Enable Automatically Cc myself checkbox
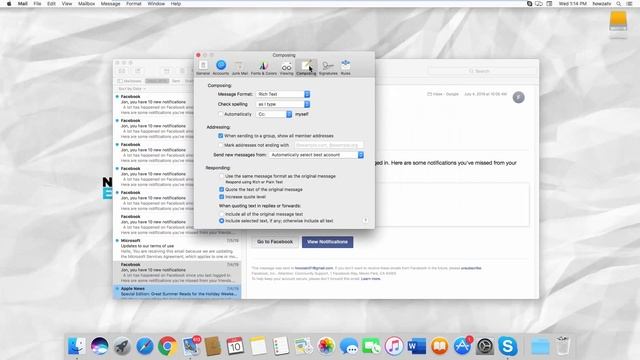Image resolution: width=640 pixels, height=360 pixels. [x=221, y=114]
